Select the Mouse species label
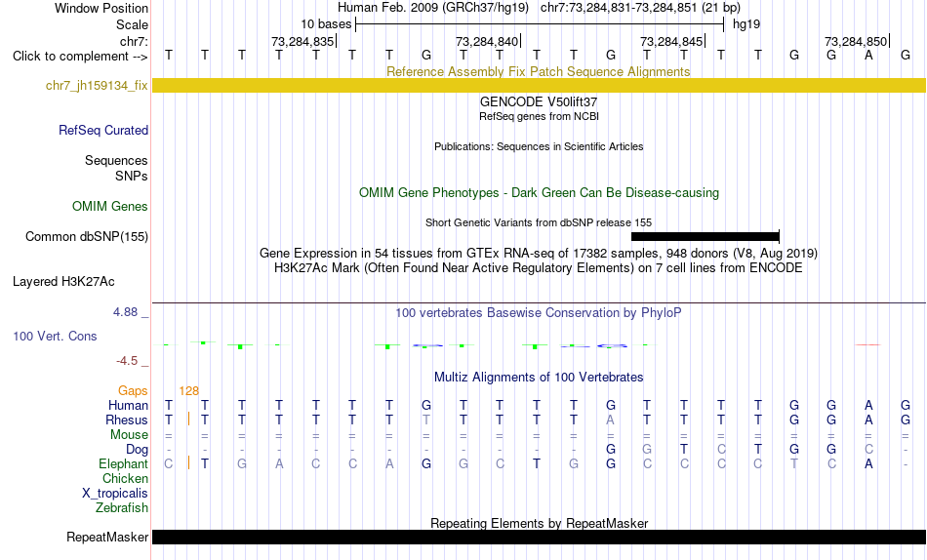The image size is (927, 560). pyautogui.click(x=130, y=435)
